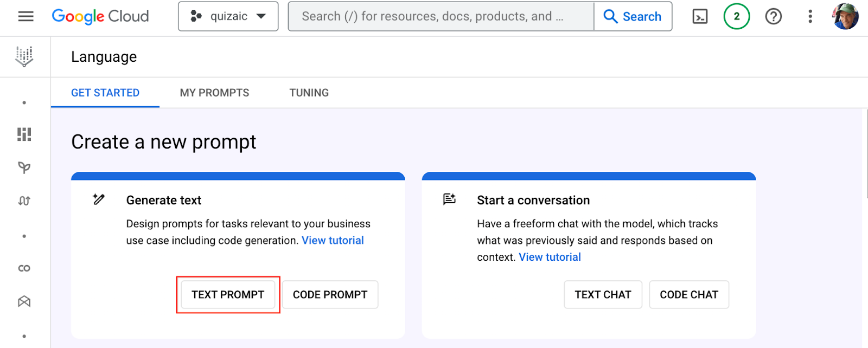Click the Vertex AI logo in sidebar
868x348 pixels.
[x=24, y=56]
